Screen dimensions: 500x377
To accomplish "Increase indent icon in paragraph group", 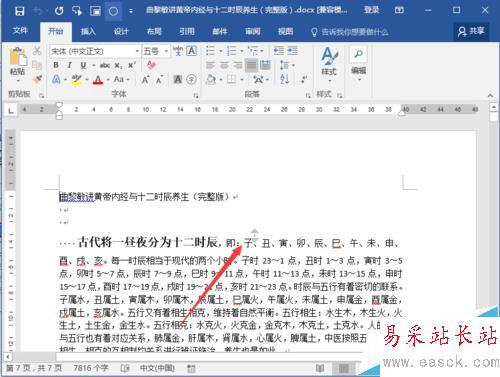I will tap(293, 51).
